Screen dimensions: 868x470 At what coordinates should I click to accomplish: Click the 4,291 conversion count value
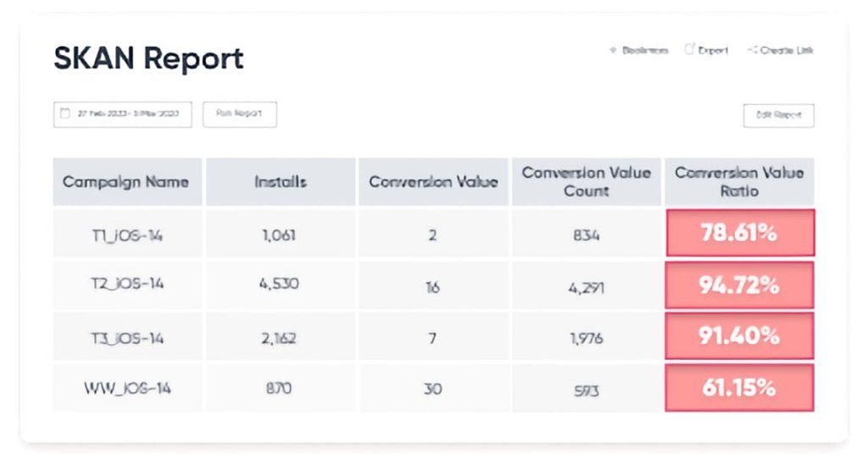[x=587, y=288]
